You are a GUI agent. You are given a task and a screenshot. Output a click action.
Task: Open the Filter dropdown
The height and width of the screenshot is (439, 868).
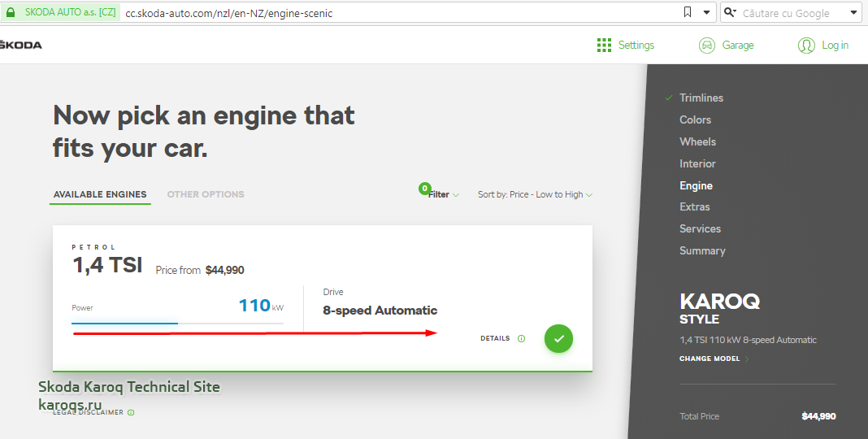[444, 194]
